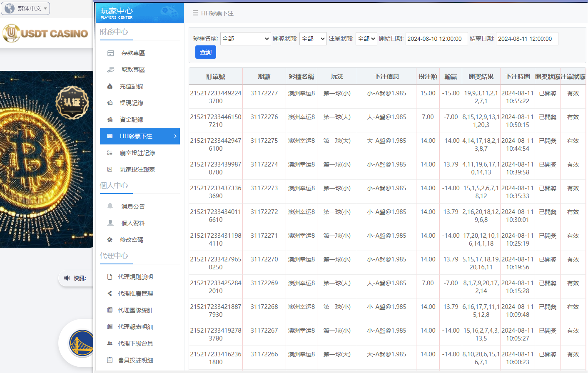Click the share icon beside 代理推廣管理
Viewport: 588px width, 373px height.
coord(110,293)
